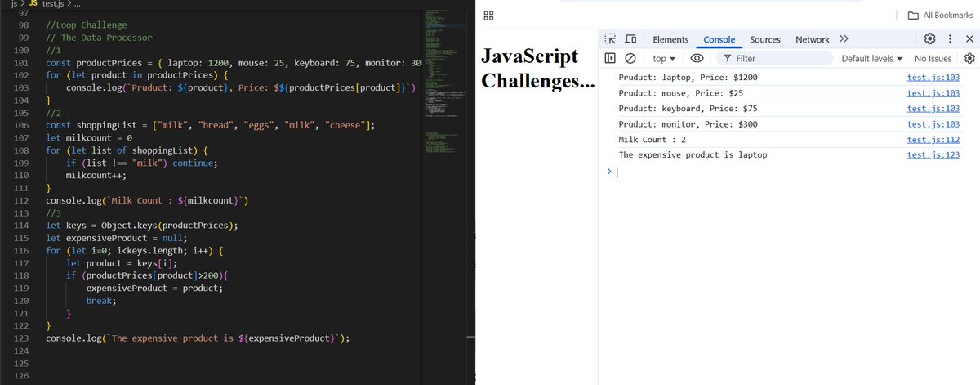Click line number 101 in editor gutter
The image size is (980, 385).
click(x=23, y=63)
